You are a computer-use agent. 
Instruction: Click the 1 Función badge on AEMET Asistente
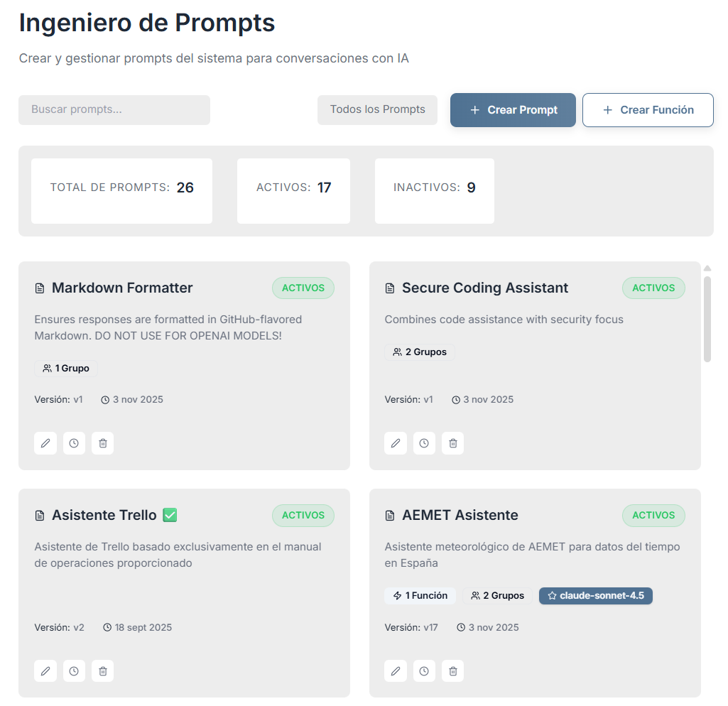pyautogui.click(x=420, y=595)
